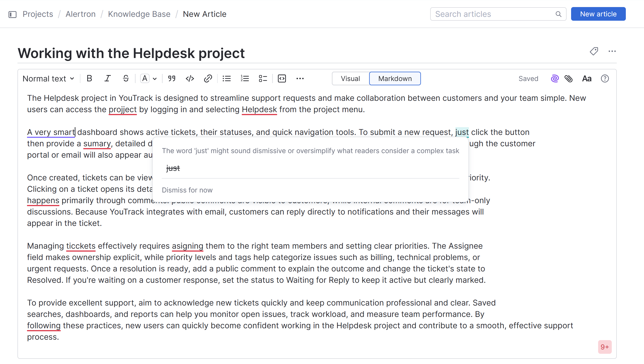The height and width of the screenshot is (364, 644).
Task: Apply italic formatting
Action: coord(107,79)
